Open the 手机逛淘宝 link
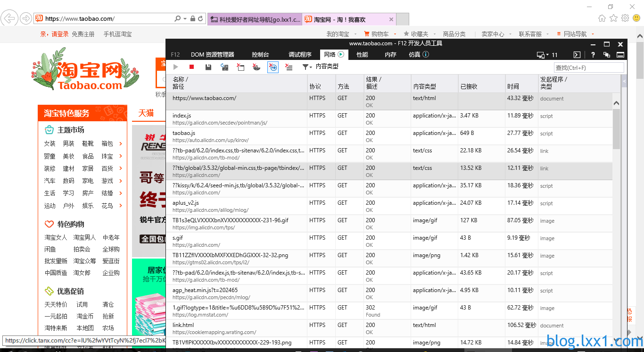 (118, 34)
